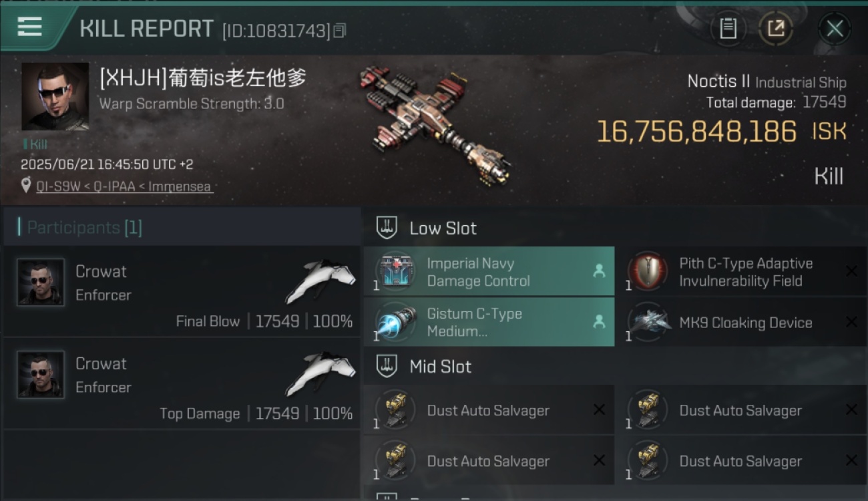The width and height of the screenshot is (868, 501).
Task: Select the Pith C-Type Adaptive Invulnerability Field icon
Action: coord(648,272)
